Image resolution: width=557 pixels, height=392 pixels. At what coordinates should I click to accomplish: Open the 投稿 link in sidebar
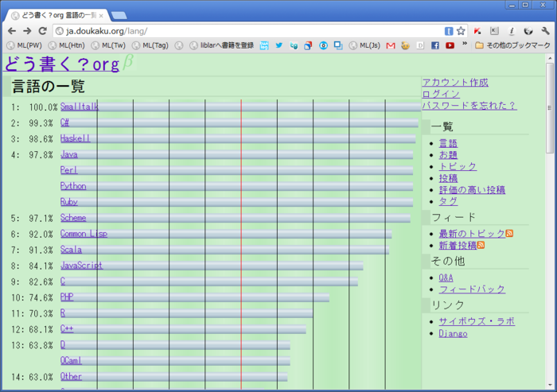coord(448,178)
